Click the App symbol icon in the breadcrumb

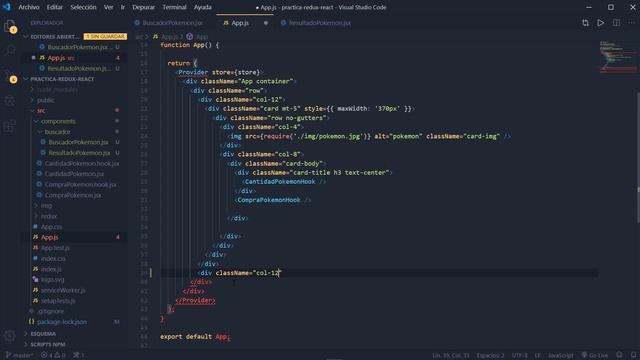point(190,37)
